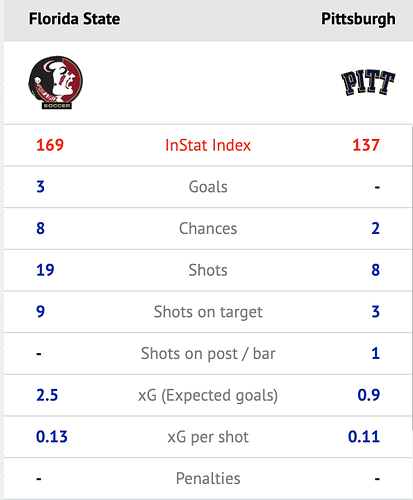
Task: View Pittsburgh's 8 shots
Action: 376,270
